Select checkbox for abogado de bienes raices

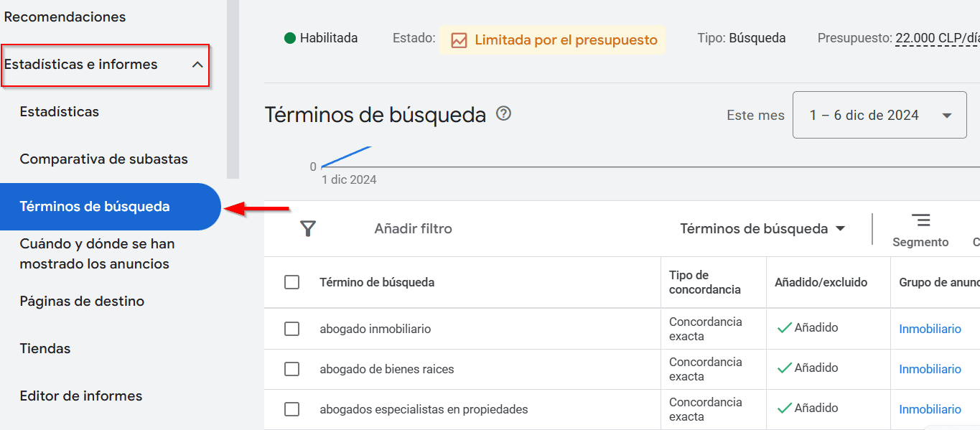291,369
